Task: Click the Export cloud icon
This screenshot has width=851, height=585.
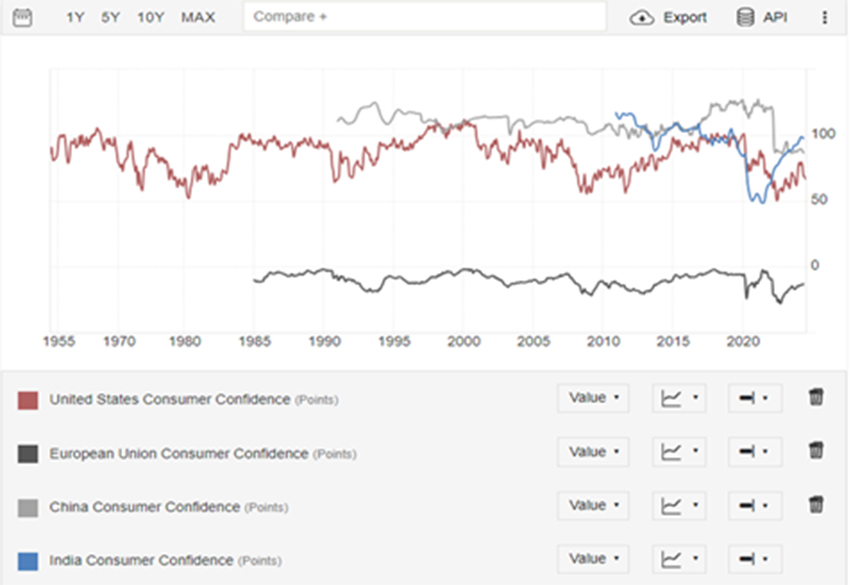Action: click(x=642, y=17)
